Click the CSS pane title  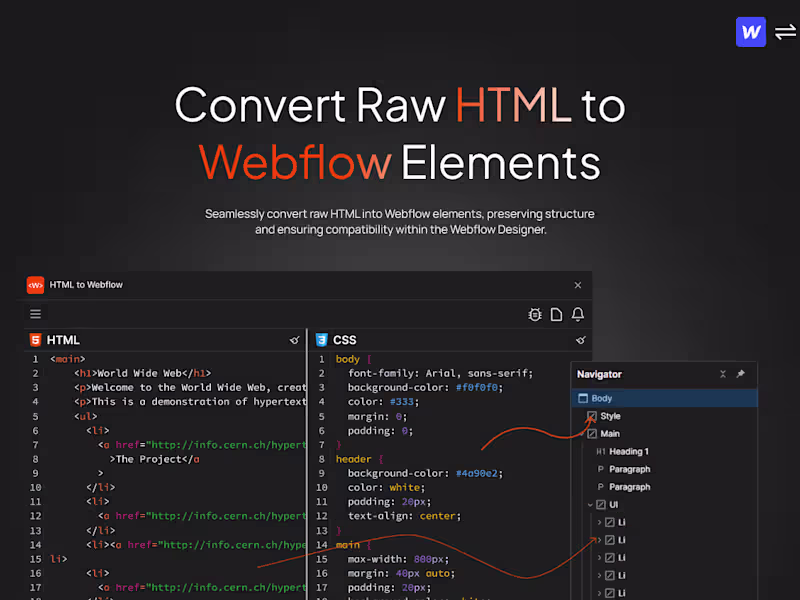pos(345,340)
